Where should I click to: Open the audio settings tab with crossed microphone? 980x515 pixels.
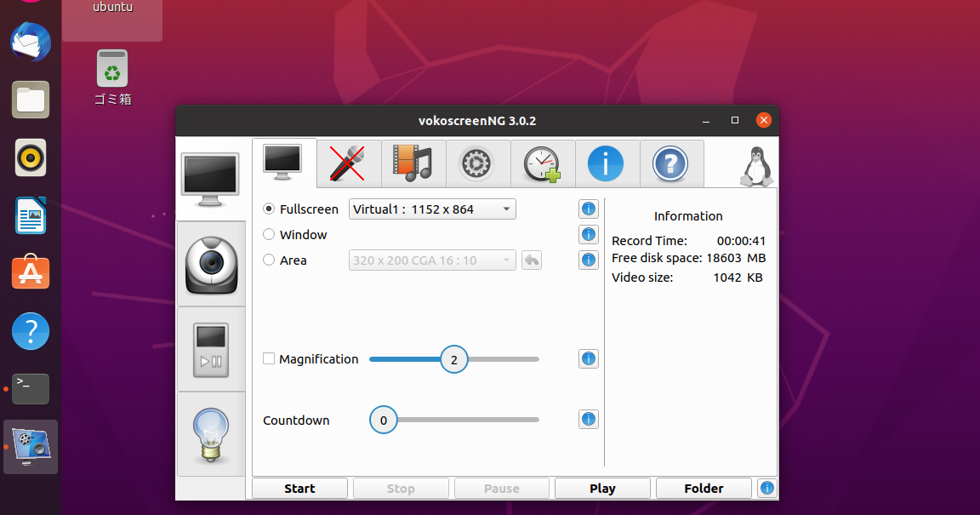point(349,163)
